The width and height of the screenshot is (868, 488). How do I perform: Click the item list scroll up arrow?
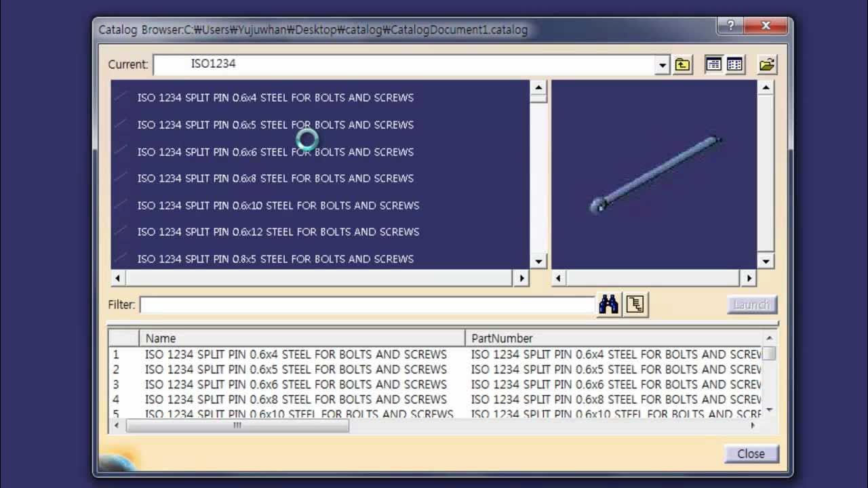click(x=538, y=87)
